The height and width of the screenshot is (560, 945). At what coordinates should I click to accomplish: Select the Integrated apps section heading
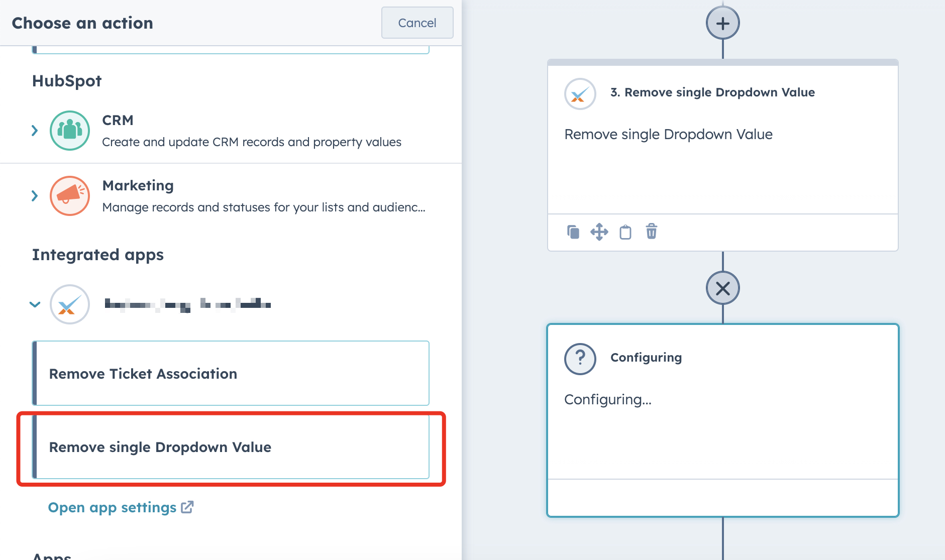coord(97,254)
